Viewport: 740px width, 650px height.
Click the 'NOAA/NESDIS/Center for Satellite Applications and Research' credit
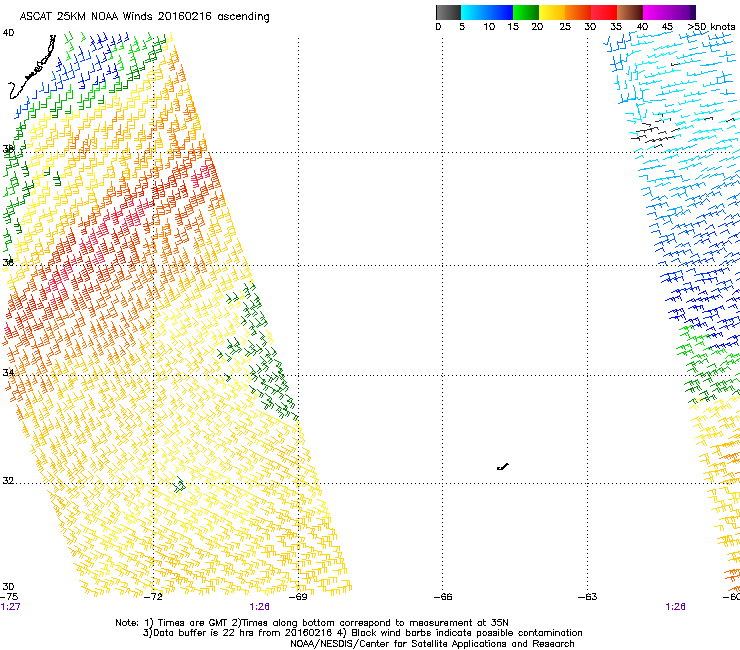[x=432, y=644]
